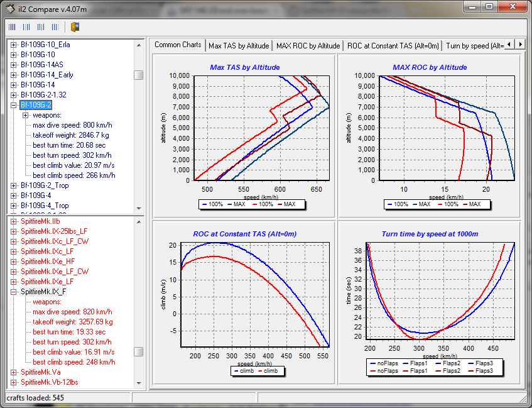Click 'crafts loaded: 545' status bar text
This screenshot has width=532, height=408.
(x=35, y=397)
